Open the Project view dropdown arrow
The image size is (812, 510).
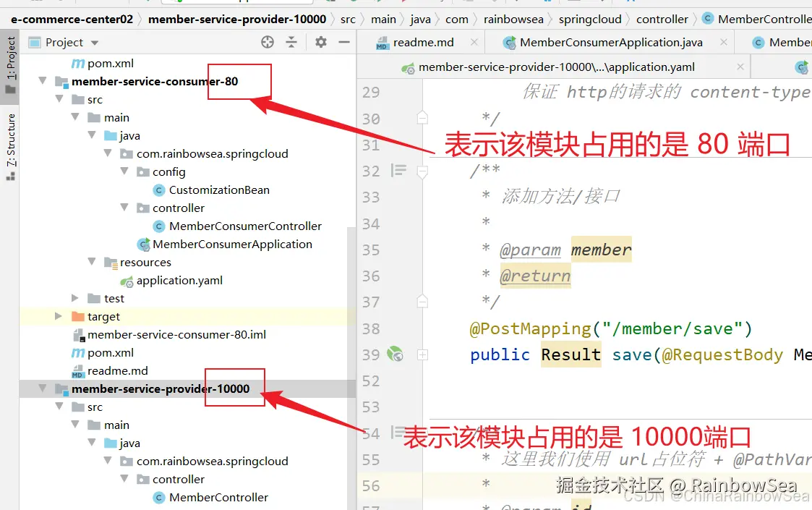[94, 43]
